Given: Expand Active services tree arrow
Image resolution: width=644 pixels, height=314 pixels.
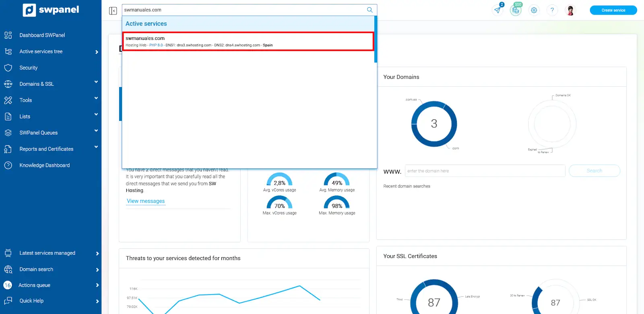Looking at the screenshot, I should [x=97, y=52].
